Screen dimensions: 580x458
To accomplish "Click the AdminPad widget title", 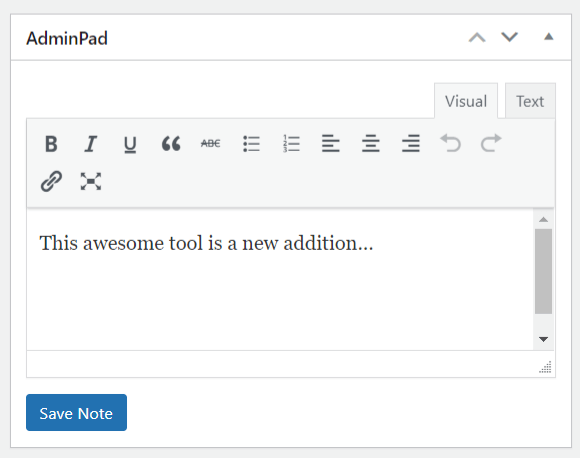I will (x=67, y=38).
